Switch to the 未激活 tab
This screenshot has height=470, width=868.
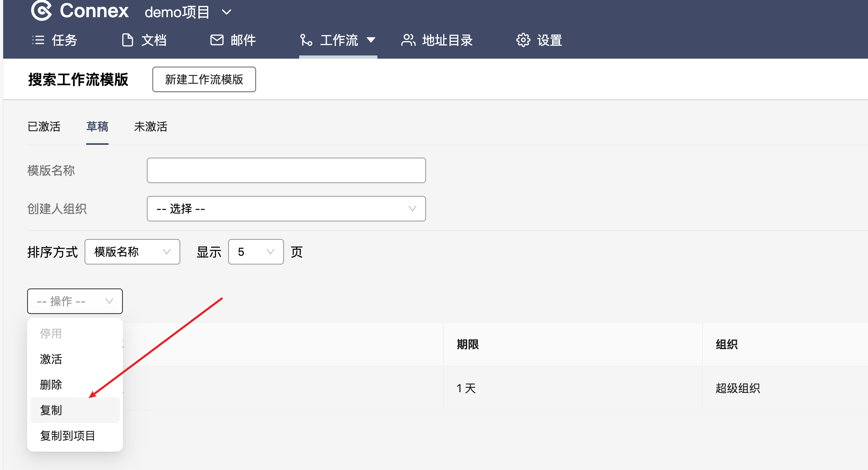click(150, 127)
